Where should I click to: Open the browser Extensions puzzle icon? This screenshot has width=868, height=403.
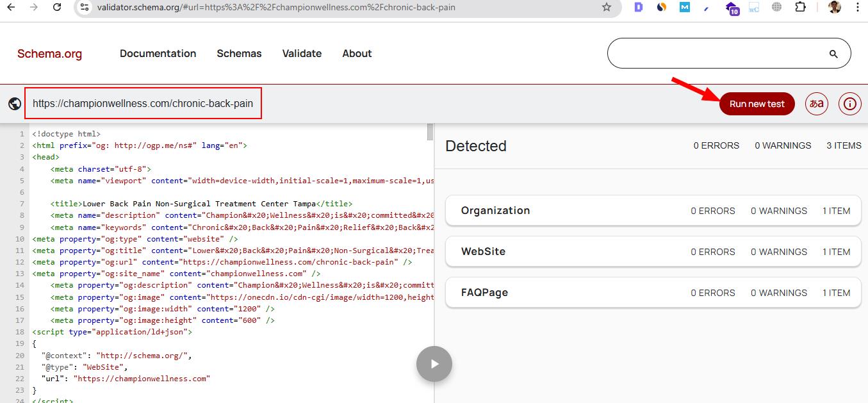tap(800, 8)
